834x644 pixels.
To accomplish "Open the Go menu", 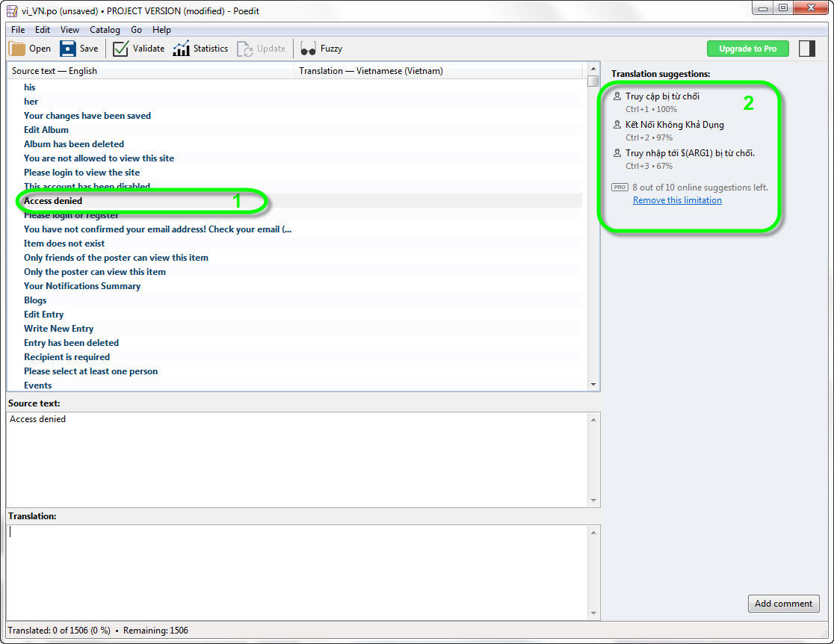I will tap(136, 30).
